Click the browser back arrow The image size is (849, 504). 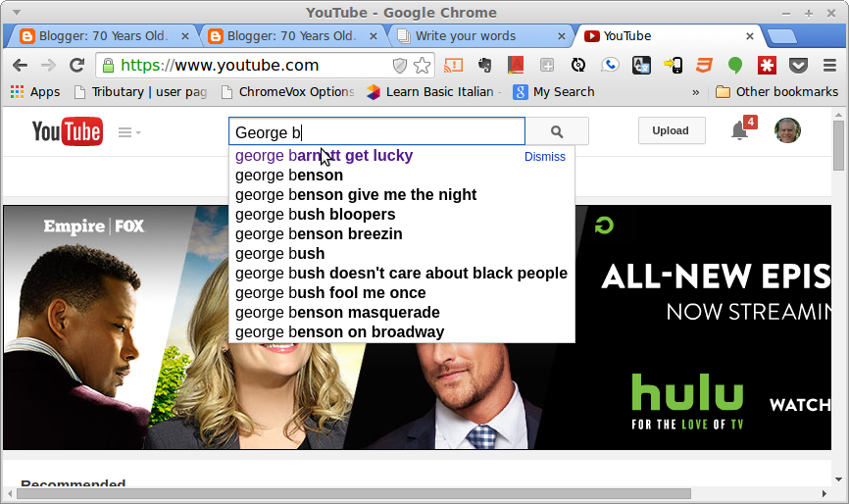click(x=20, y=66)
